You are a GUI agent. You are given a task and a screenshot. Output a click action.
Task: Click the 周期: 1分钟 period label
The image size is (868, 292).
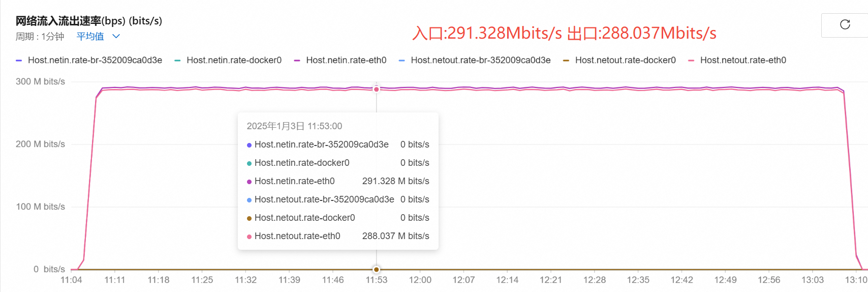point(40,37)
